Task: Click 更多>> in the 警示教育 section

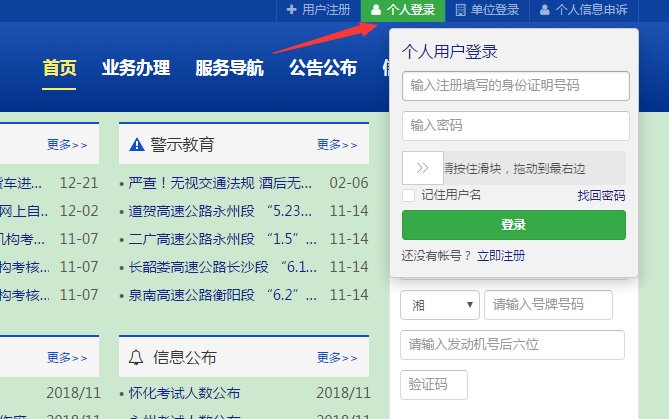Action: tap(337, 145)
